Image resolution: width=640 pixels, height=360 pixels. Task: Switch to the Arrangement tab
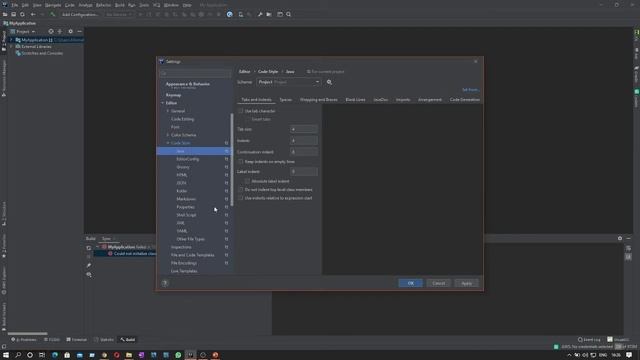tap(430, 100)
